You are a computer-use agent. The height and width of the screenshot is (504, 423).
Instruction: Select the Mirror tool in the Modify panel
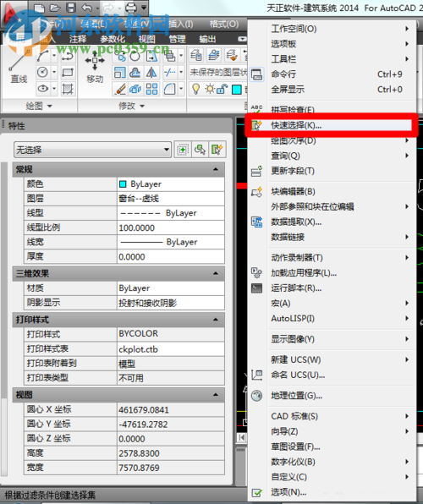click(x=151, y=73)
